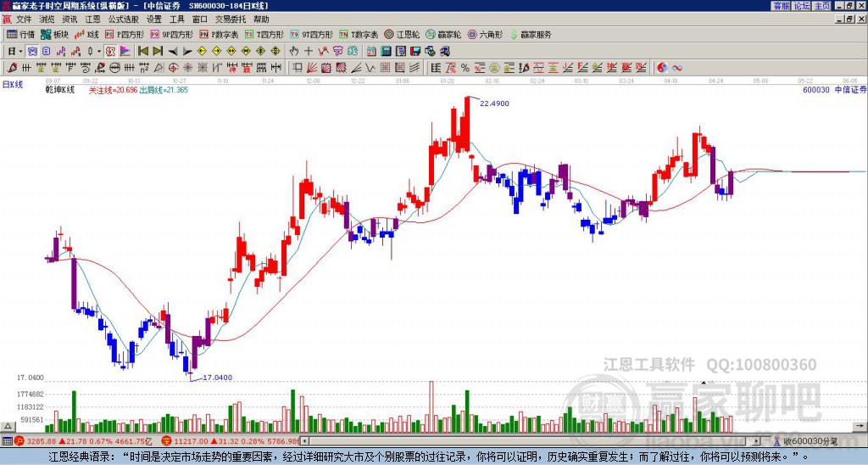Open the 江恩 menu

pos(93,20)
